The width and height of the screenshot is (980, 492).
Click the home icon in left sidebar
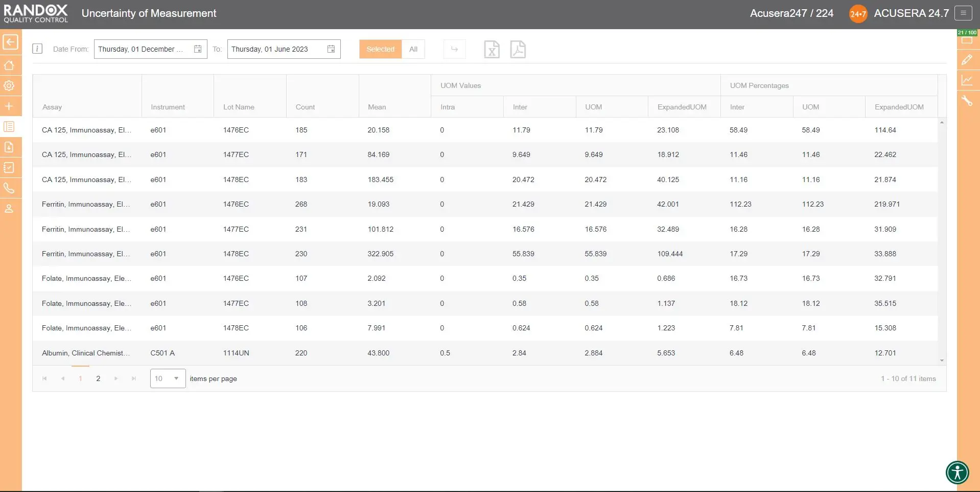coord(9,65)
